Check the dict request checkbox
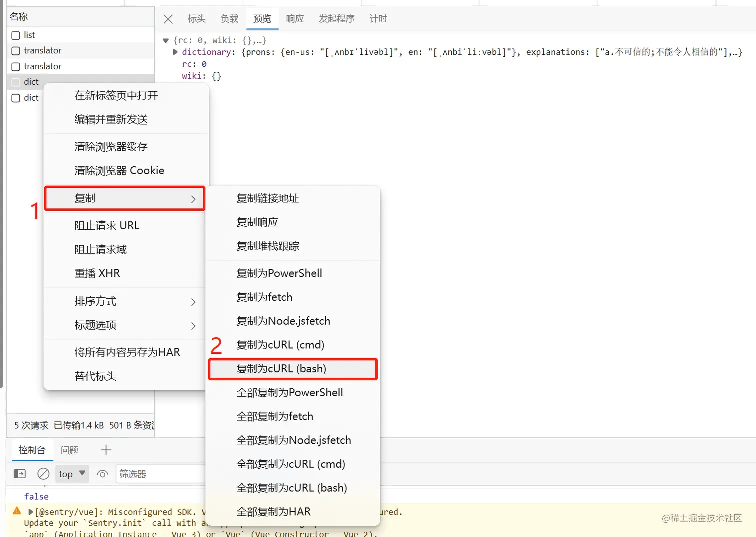This screenshot has width=756, height=537. [15, 81]
